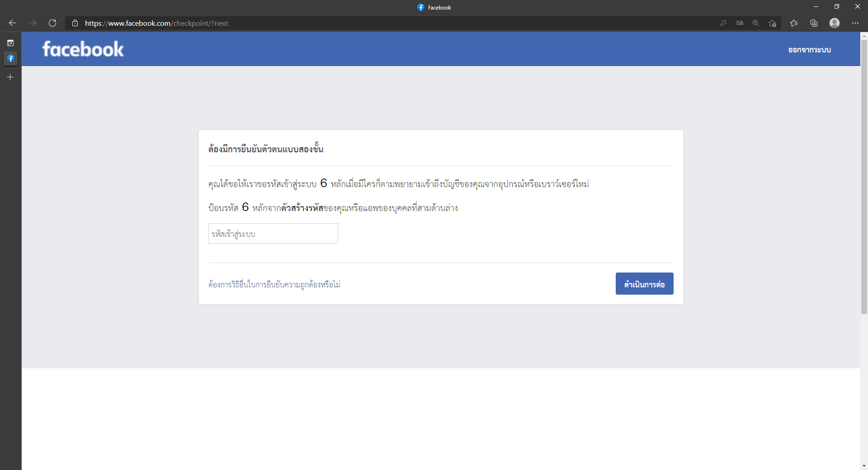Add this page to favorites
Viewport: 868px width, 470px height.
pos(772,23)
